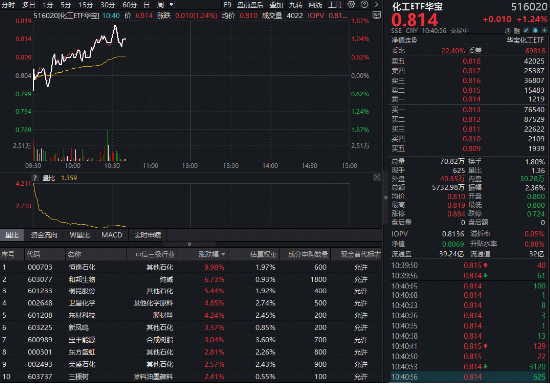Collapse right quote panel with » arrow
The height and width of the screenshot is (384, 550).
point(386,197)
